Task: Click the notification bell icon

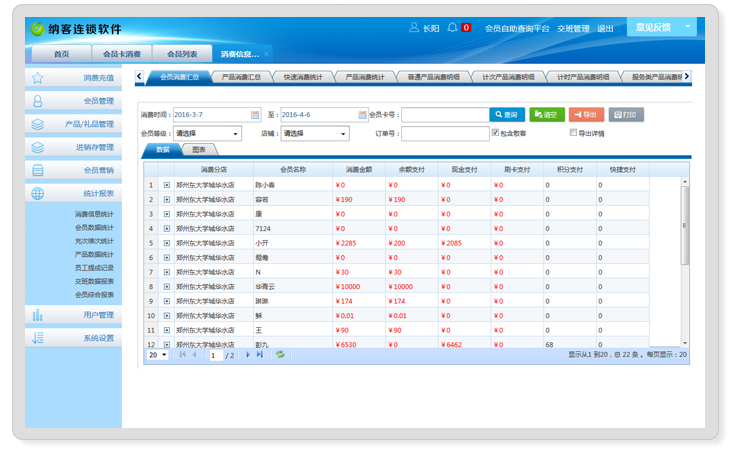Action: click(x=453, y=27)
